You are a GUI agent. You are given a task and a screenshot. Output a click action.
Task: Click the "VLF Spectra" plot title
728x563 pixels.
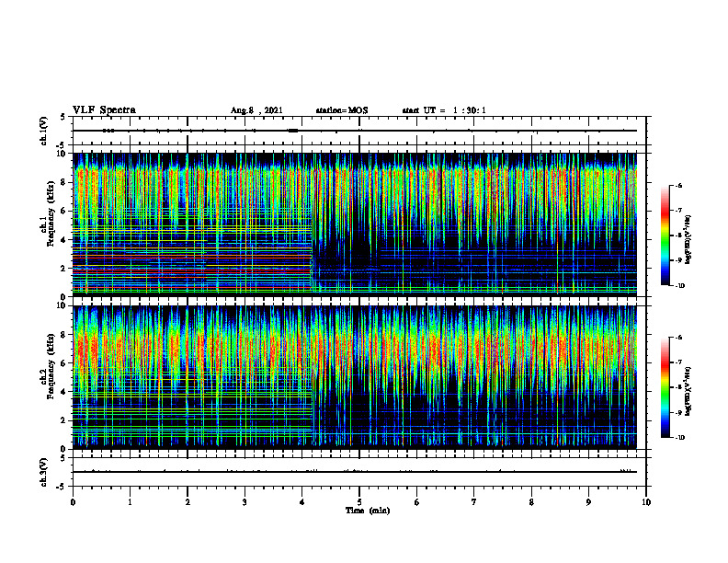[x=104, y=110]
